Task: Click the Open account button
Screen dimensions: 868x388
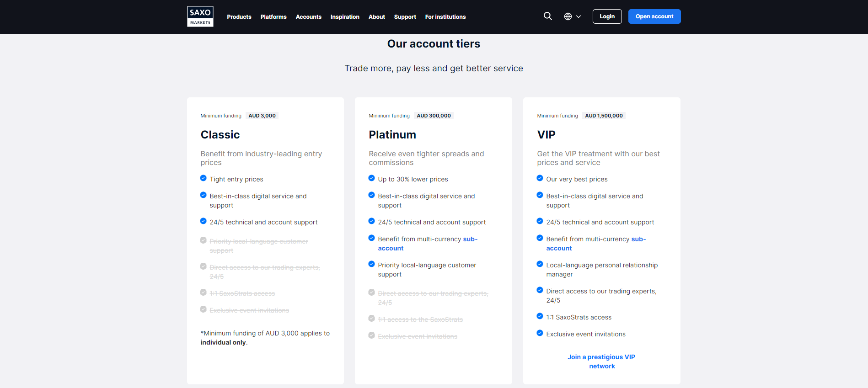Action: [654, 16]
